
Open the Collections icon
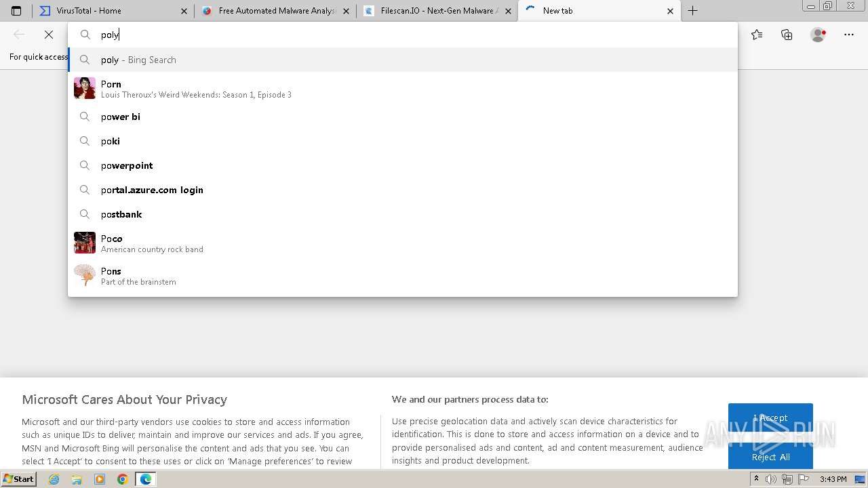787,35
